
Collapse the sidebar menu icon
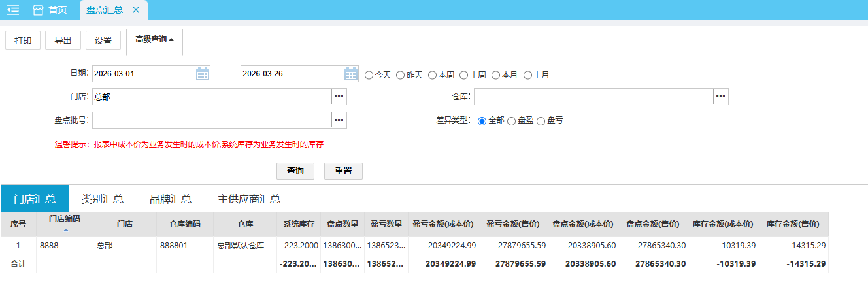[13, 10]
